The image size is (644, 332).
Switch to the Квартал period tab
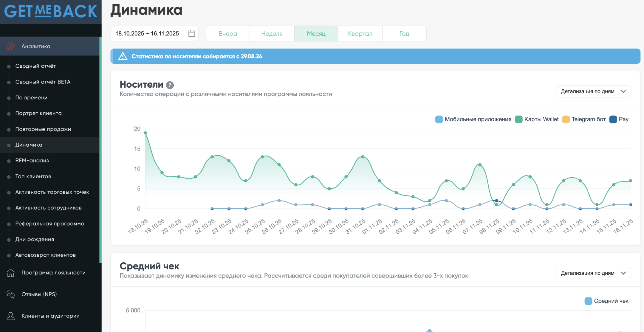[x=360, y=34]
